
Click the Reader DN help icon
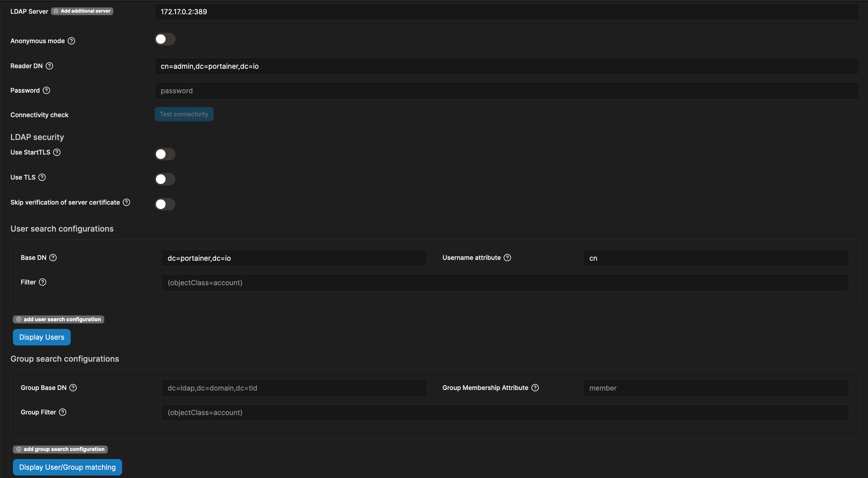point(49,66)
